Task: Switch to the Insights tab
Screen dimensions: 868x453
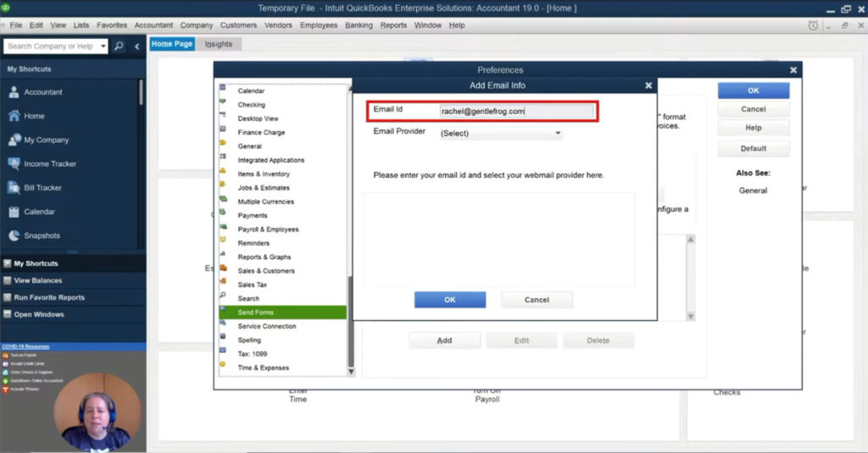Action: pyautogui.click(x=218, y=44)
